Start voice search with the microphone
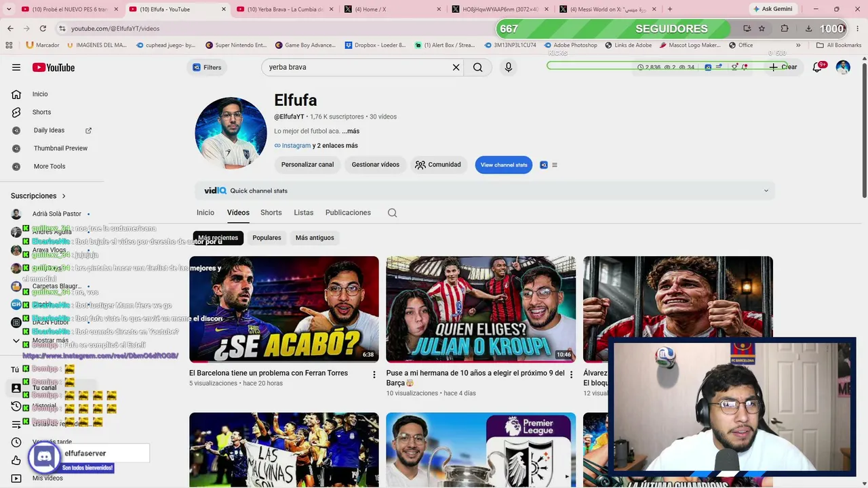This screenshot has width=868, height=488. click(509, 67)
